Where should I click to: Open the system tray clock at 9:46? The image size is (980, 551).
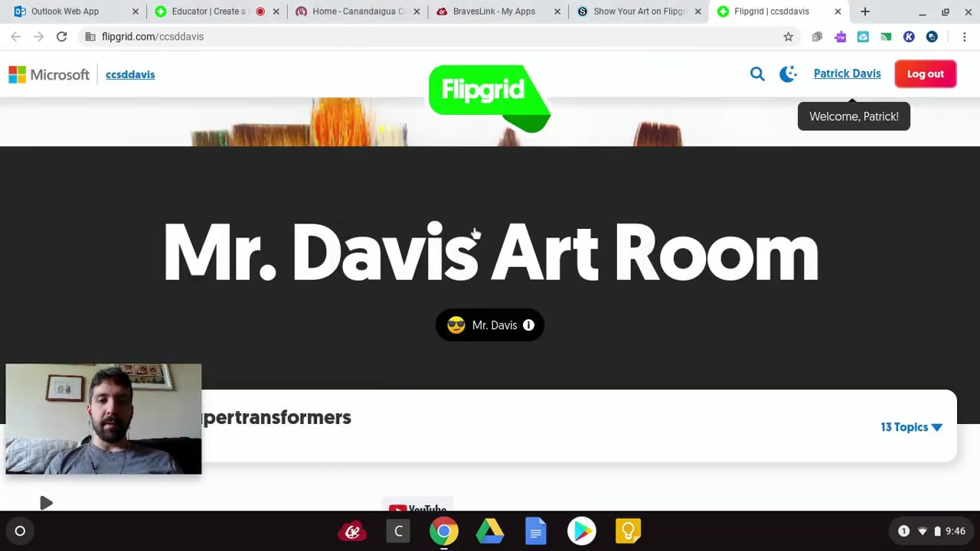tap(955, 531)
